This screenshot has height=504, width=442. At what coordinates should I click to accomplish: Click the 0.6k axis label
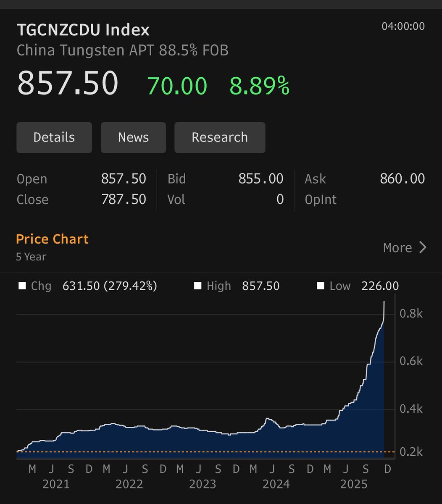[410, 361]
